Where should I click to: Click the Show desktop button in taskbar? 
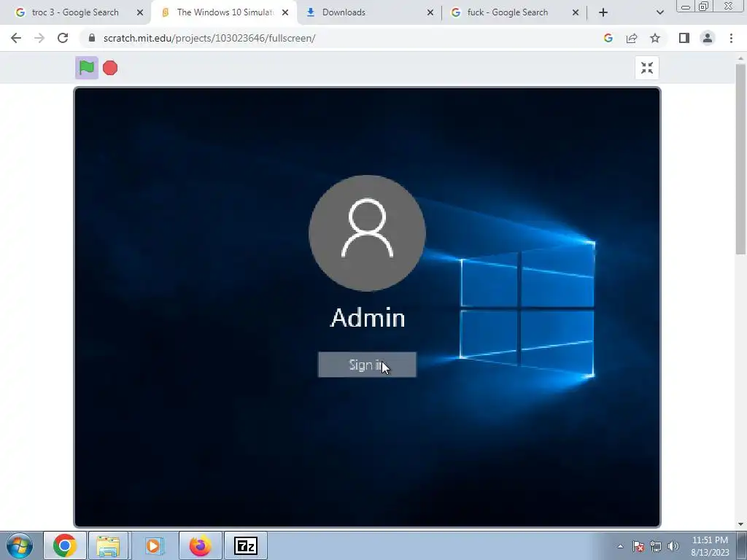coord(742,545)
